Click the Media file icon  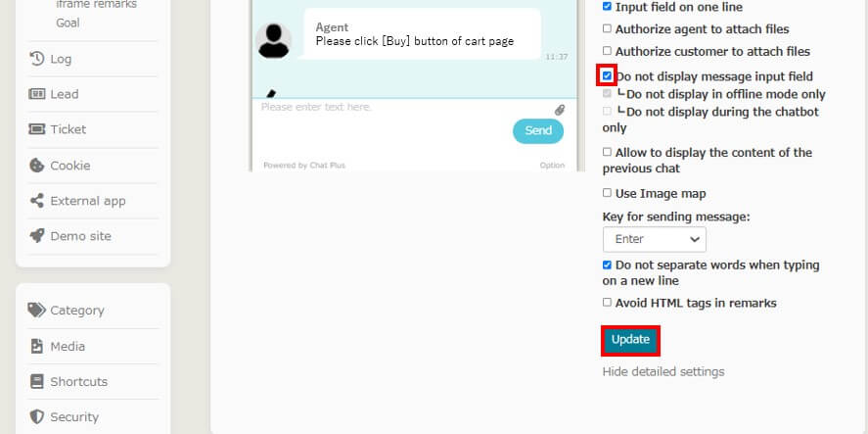coord(36,346)
